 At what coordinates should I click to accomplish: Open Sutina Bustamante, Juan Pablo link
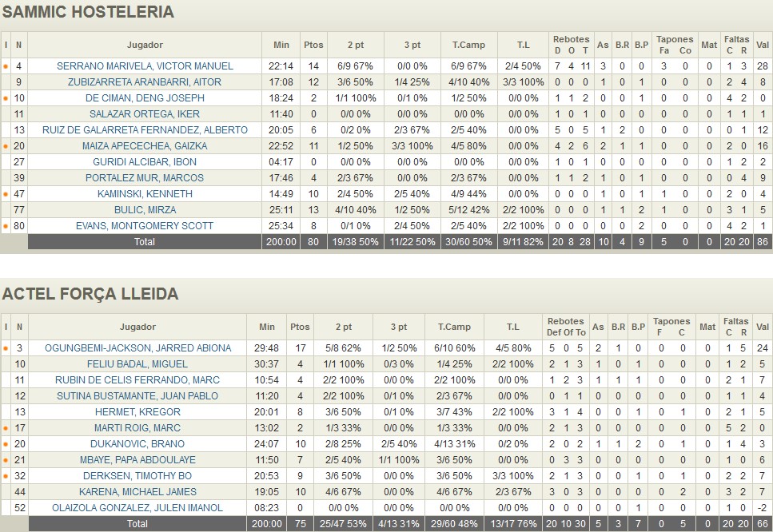(x=137, y=396)
